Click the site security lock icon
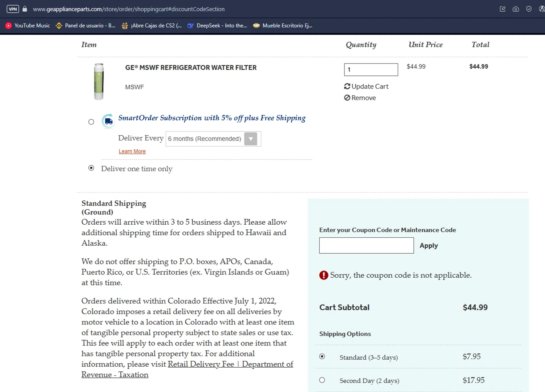Screen dimensions: 545x392 tap(25, 9)
